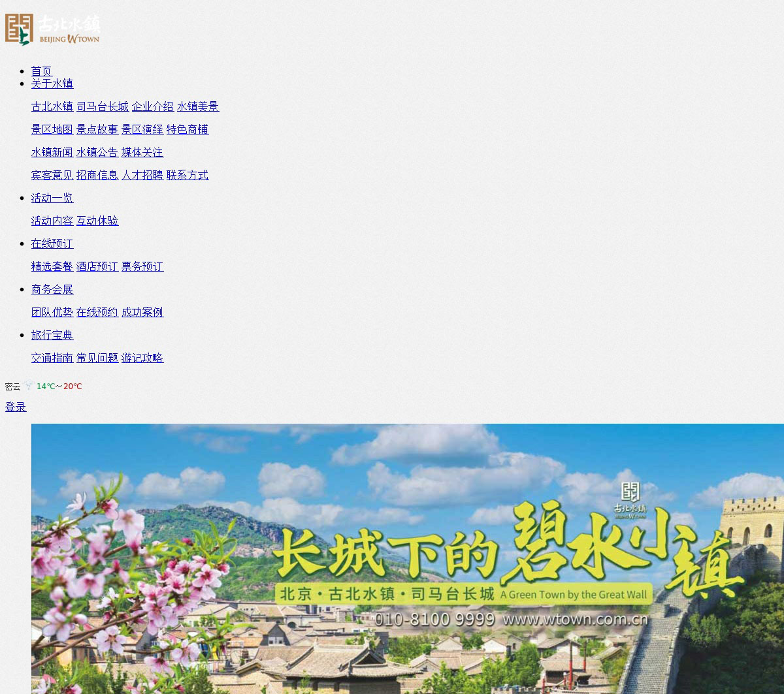Open the 景点故事 link
Image resolution: width=784 pixels, height=694 pixels.
click(x=97, y=129)
